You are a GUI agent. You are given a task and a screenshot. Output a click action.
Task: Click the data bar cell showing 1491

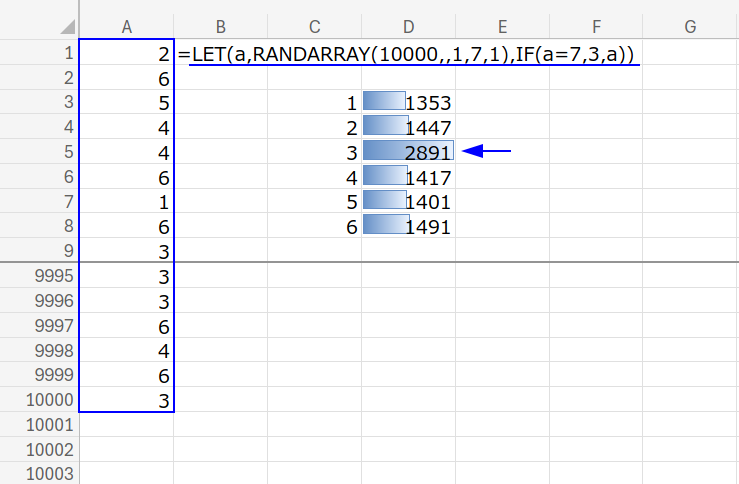pos(408,226)
